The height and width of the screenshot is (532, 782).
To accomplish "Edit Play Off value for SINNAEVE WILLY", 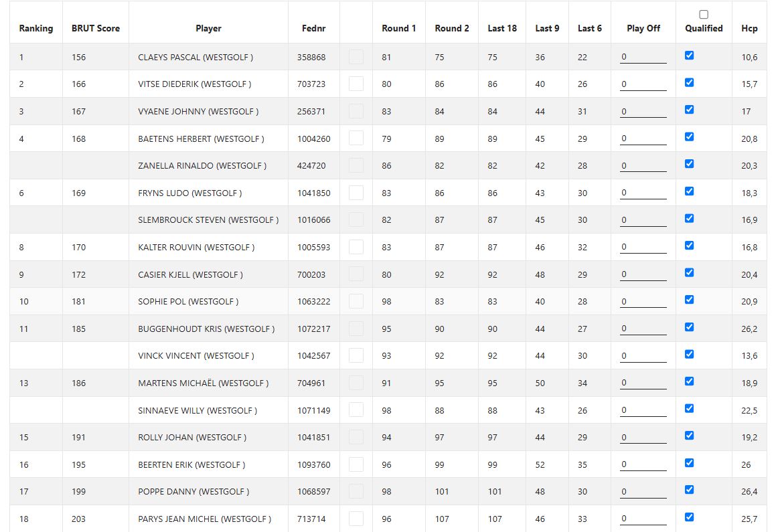I will point(643,410).
